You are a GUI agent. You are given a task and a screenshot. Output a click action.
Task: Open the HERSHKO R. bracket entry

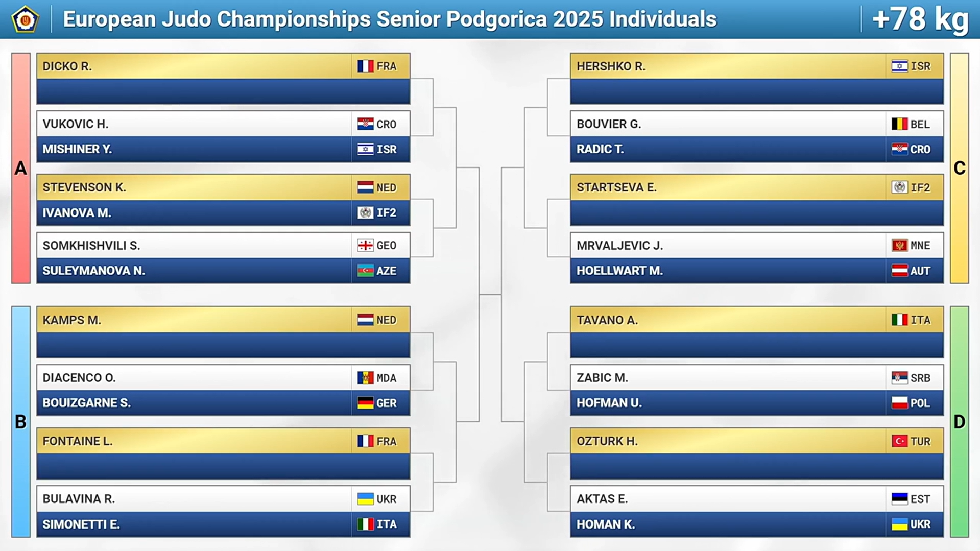(x=757, y=66)
